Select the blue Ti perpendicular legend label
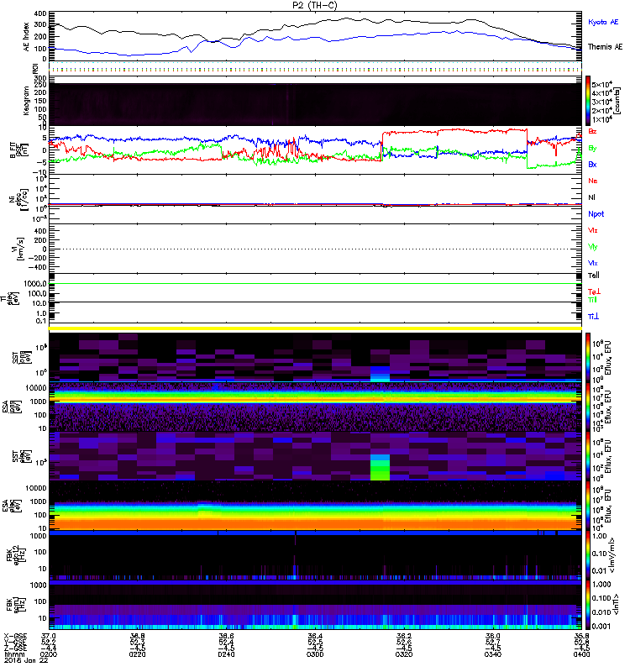 point(593,317)
